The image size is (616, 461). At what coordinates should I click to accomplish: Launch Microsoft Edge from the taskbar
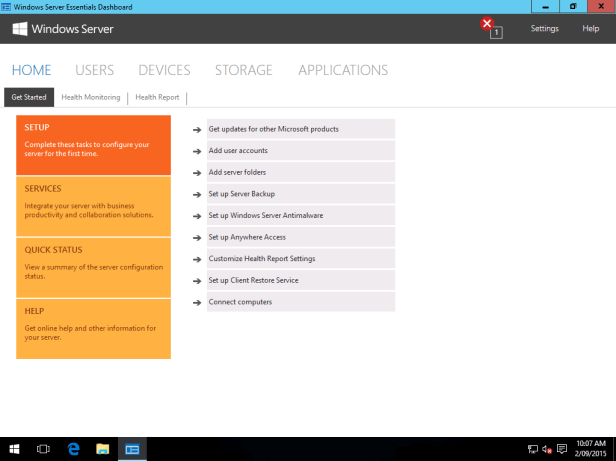[x=73, y=449]
